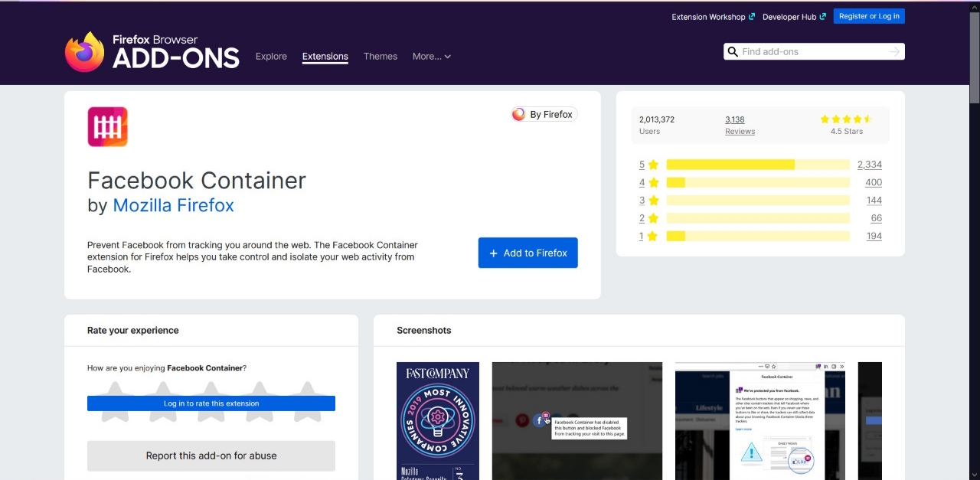
Task: Click the 4.5 stars rating icons
Action: pos(846,119)
